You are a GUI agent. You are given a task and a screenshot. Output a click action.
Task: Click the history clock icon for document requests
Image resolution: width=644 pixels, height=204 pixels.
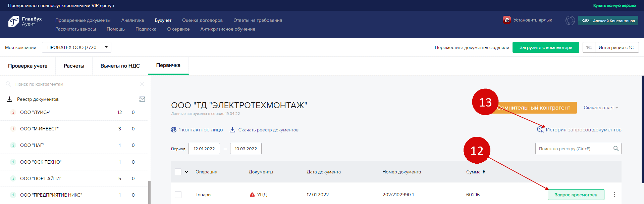(540, 129)
